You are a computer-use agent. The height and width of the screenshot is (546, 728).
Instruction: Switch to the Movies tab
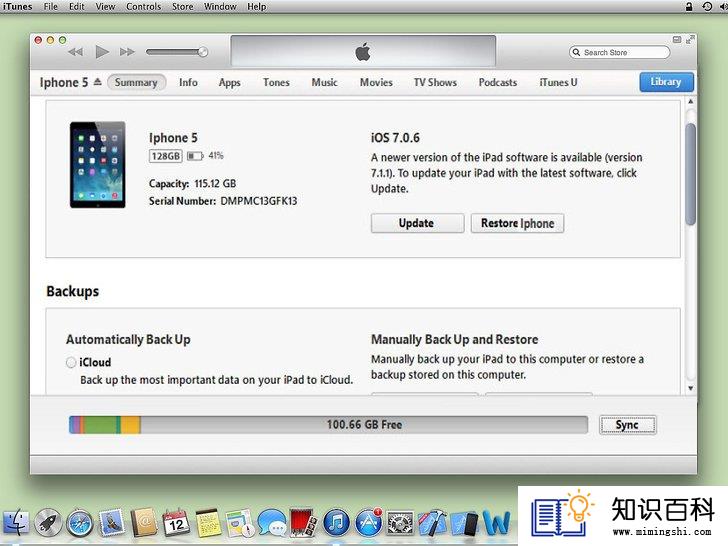376,82
